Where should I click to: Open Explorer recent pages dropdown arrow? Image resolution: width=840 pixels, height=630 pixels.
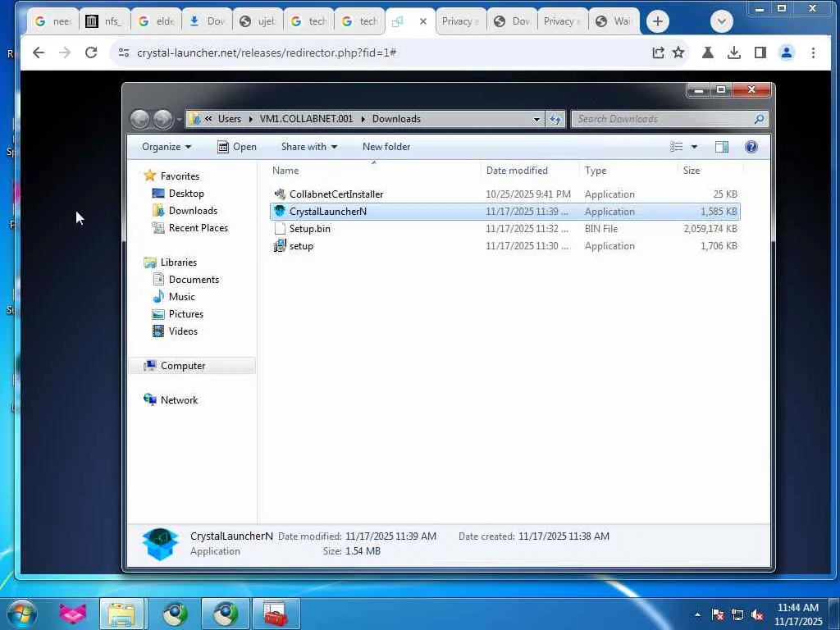click(x=179, y=120)
